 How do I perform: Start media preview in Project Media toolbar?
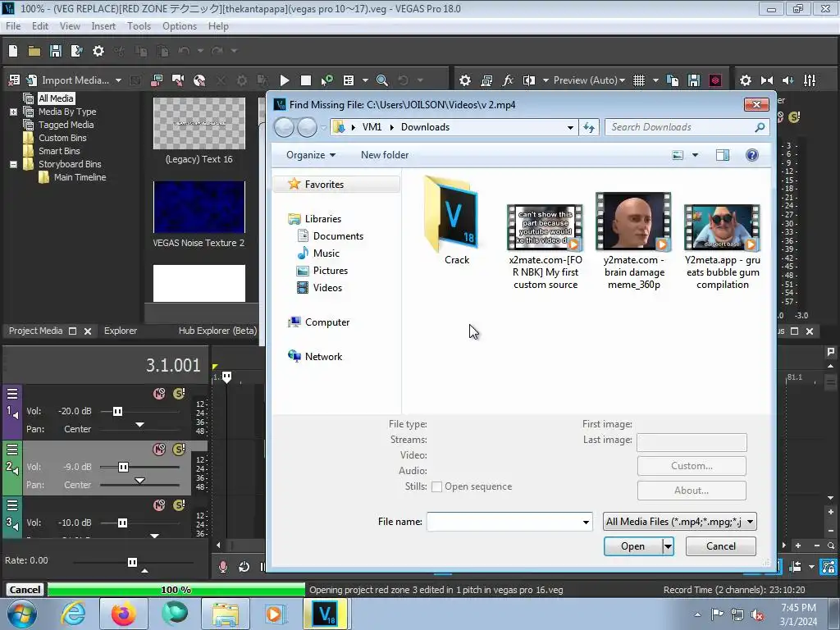pos(285,80)
